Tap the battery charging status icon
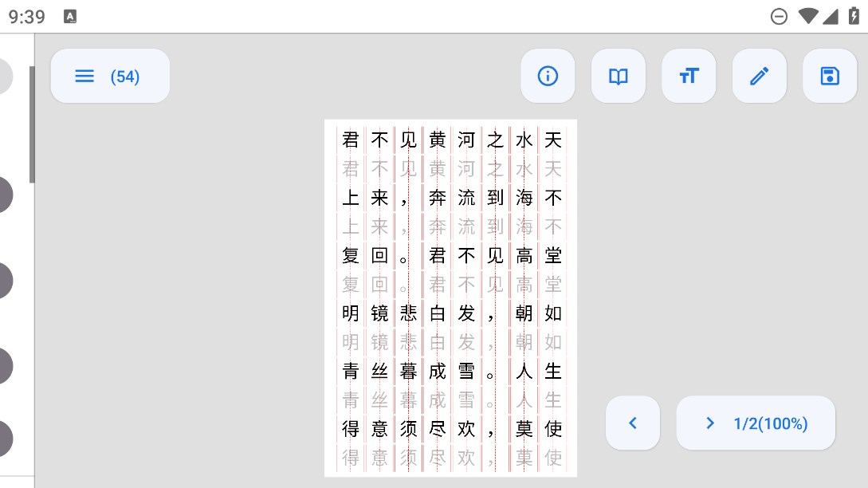 (854, 16)
